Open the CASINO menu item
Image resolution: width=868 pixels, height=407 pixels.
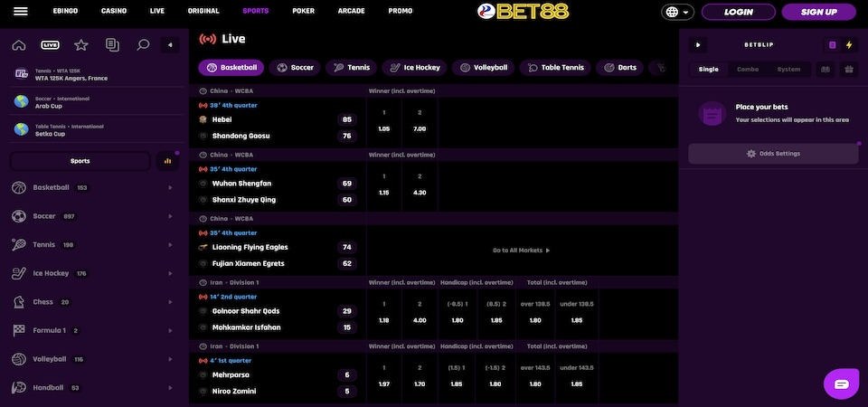[x=114, y=11]
